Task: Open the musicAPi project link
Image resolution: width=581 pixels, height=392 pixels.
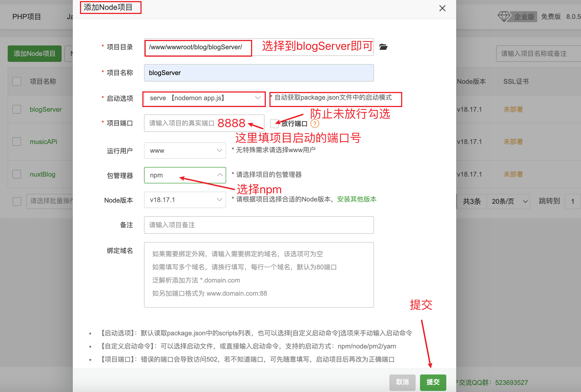Action: coord(44,142)
